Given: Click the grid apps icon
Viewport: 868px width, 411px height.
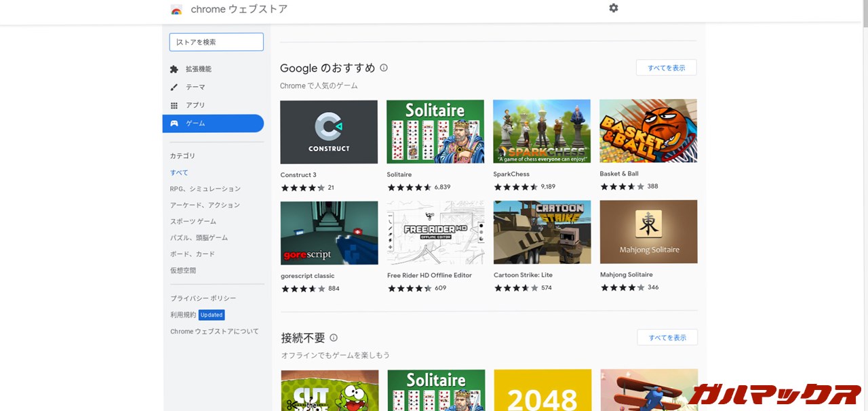Looking at the screenshot, I should pos(174,105).
